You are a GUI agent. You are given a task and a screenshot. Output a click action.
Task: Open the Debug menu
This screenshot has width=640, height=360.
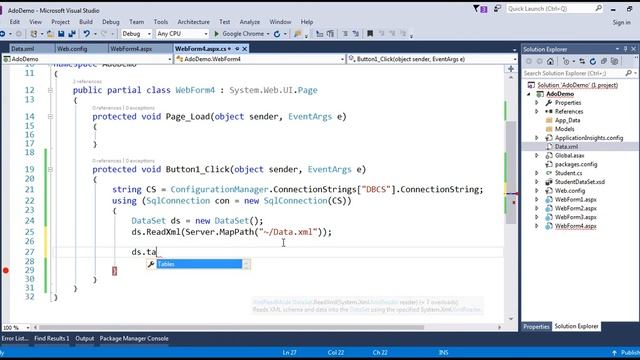[111, 22]
